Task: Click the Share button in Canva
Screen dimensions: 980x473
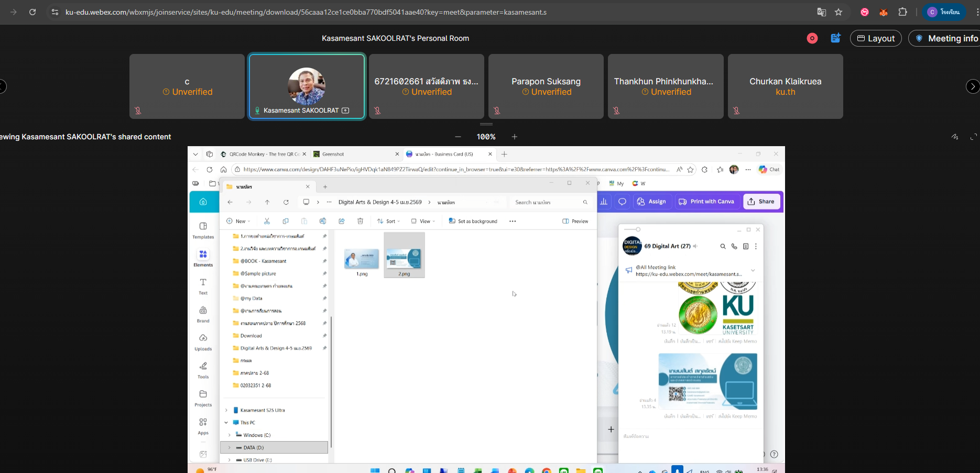Action: (x=761, y=202)
